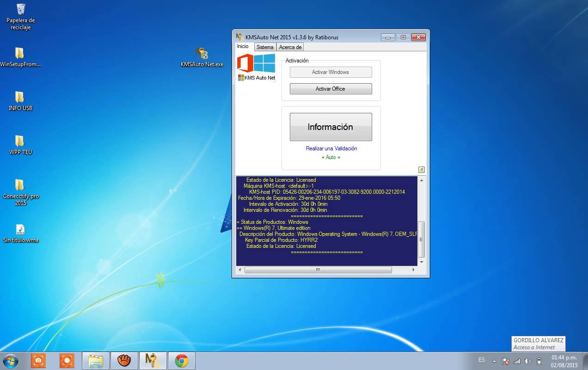This screenshot has height=370, width=588.
Task: Select the WinSetupFrom... folder on desktop
Action: (x=20, y=57)
